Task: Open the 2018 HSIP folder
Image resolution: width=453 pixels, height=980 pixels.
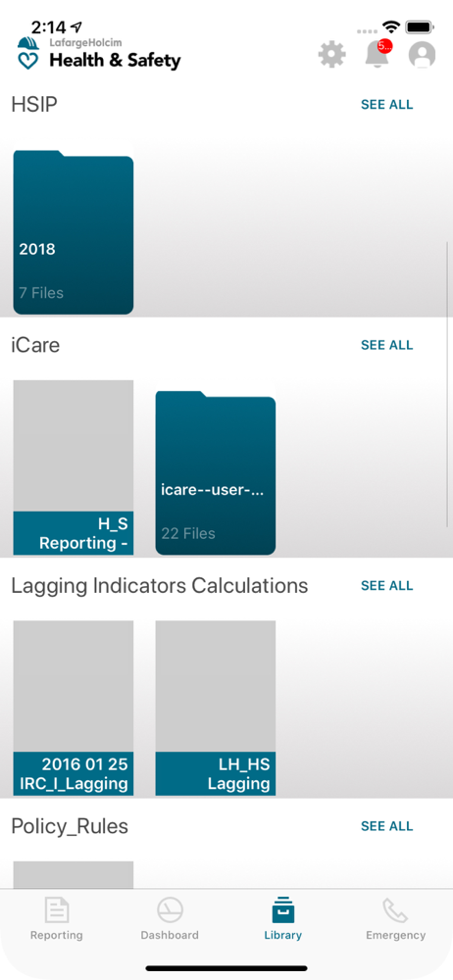Action: pyautogui.click(x=74, y=232)
